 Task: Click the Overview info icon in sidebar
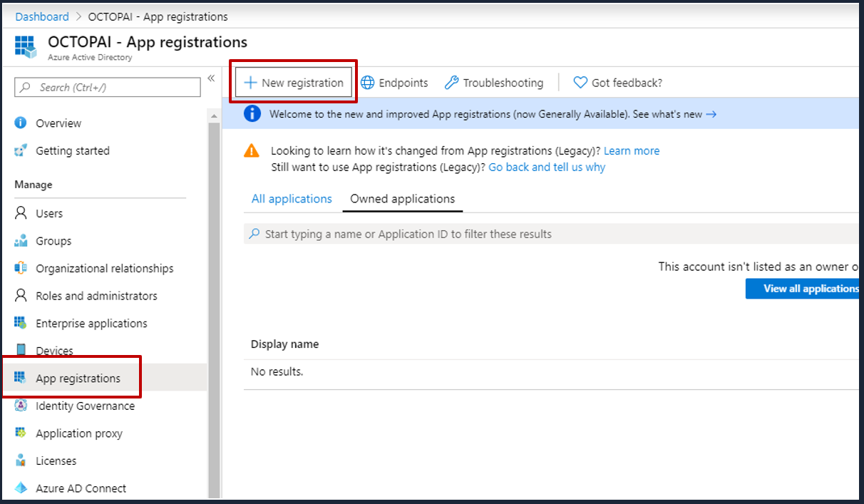pyautogui.click(x=21, y=123)
